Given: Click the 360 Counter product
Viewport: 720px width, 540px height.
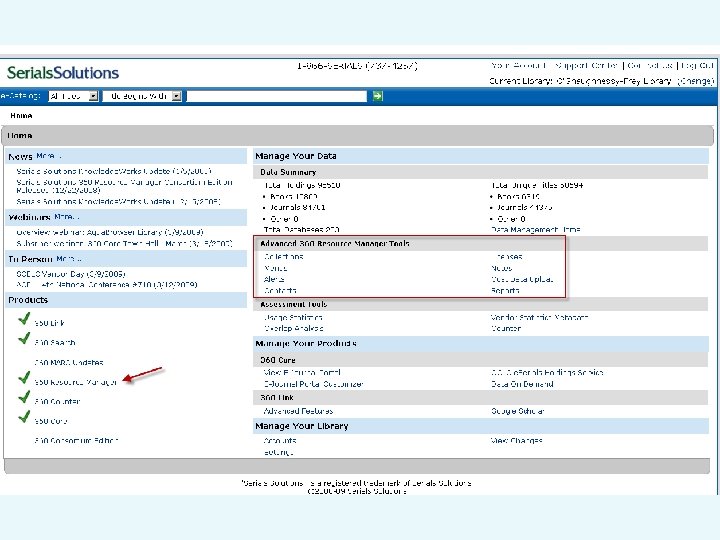Looking at the screenshot, I should pos(57,401).
